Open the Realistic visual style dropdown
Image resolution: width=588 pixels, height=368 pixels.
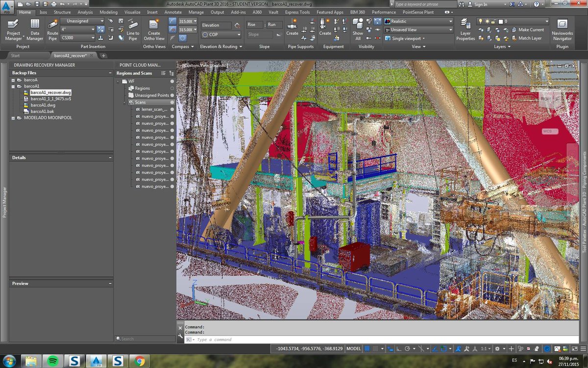click(418, 21)
